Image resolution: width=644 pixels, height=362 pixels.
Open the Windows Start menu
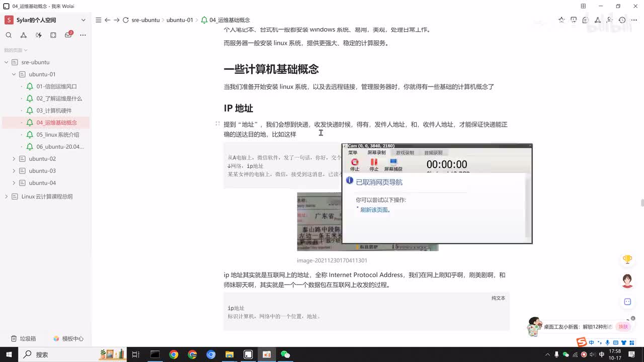9,354
